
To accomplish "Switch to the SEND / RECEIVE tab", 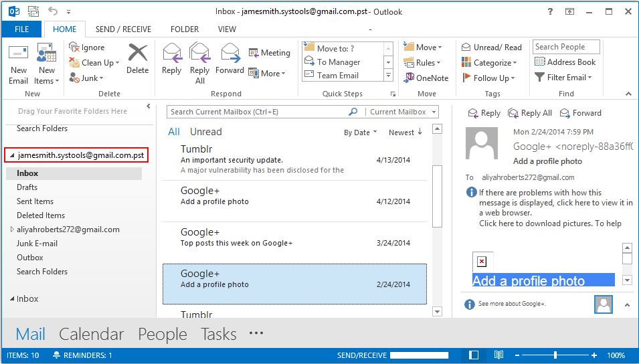I will (x=123, y=29).
